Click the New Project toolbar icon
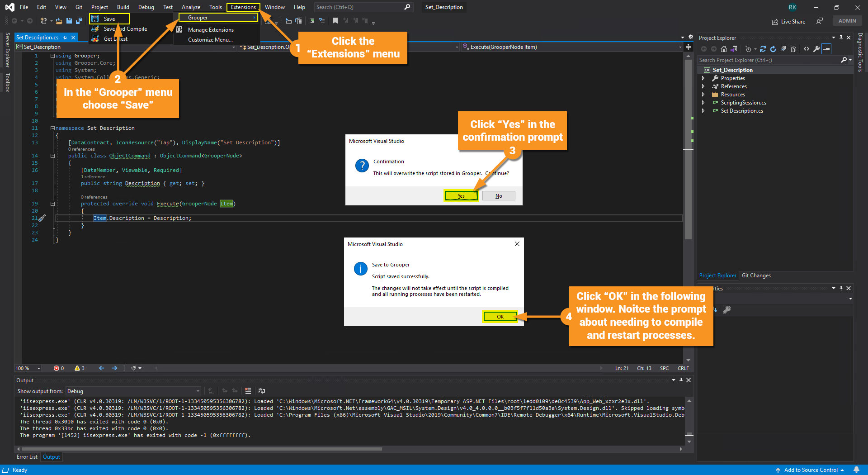The image size is (868, 475). (x=43, y=21)
